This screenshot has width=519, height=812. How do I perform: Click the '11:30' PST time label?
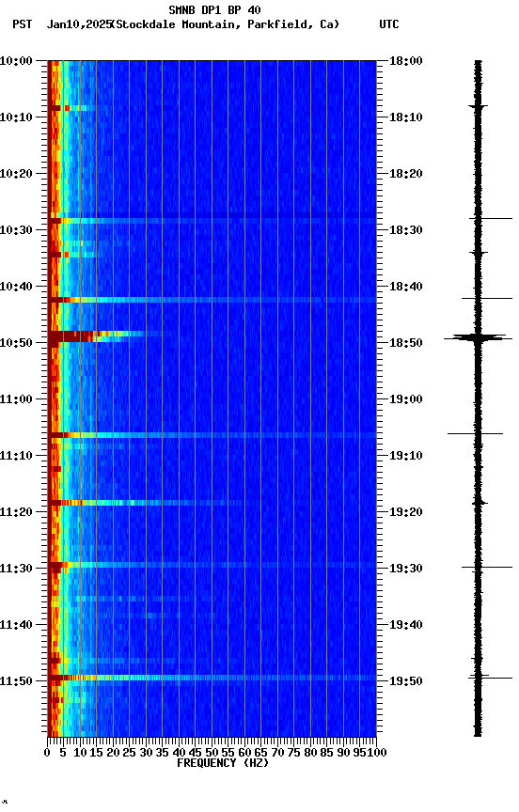click(16, 570)
